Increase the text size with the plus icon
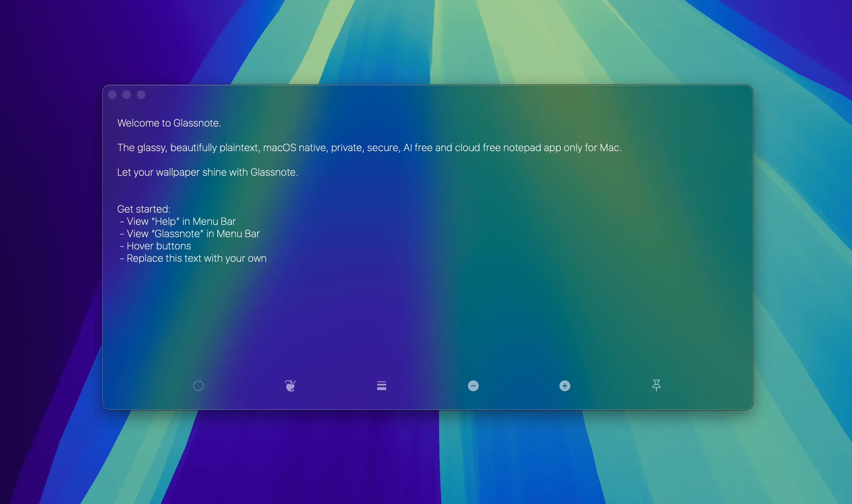852x504 pixels. point(565,386)
